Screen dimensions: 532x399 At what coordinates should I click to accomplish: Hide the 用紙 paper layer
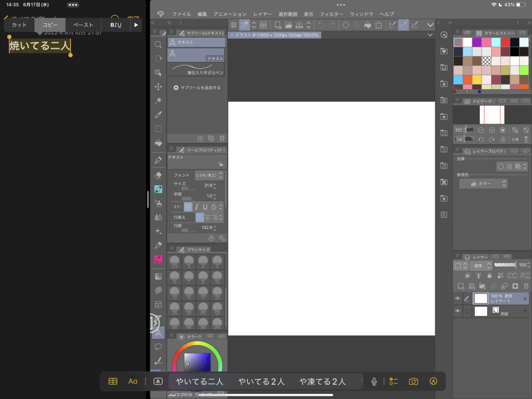click(458, 311)
